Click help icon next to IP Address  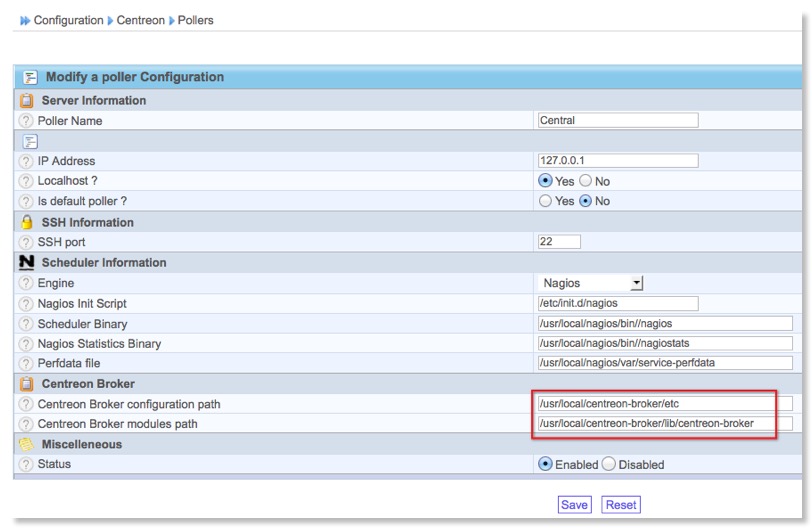[26, 161]
